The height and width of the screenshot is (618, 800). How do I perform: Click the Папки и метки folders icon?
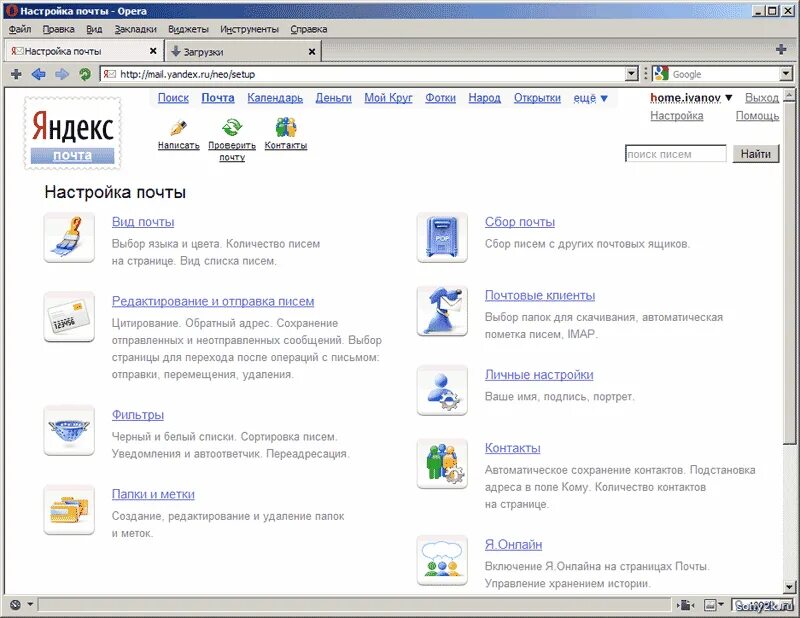69,510
